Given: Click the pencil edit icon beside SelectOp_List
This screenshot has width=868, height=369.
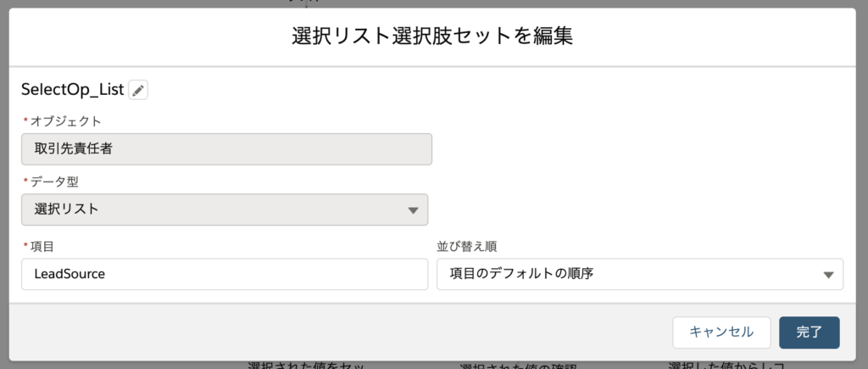Looking at the screenshot, I should tap(138, 90).
